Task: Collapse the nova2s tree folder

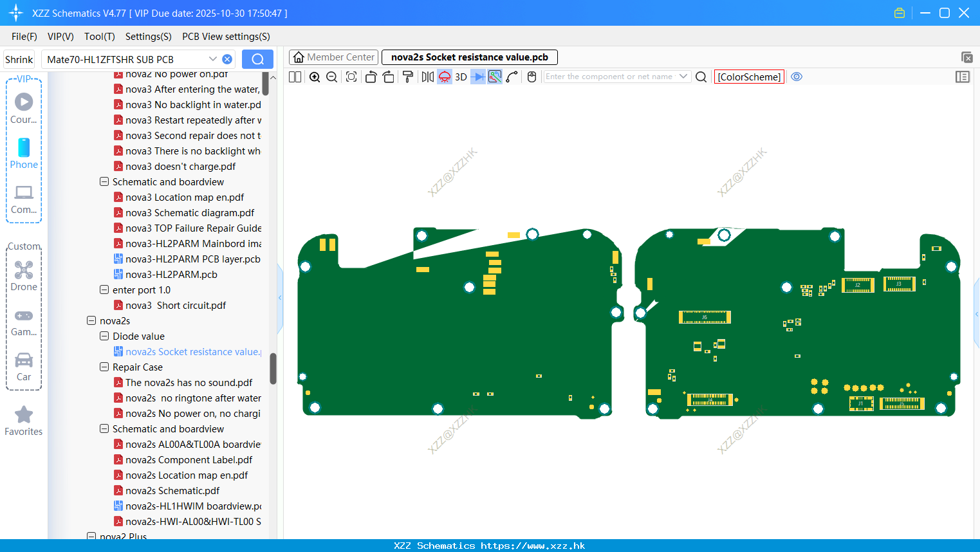Action: (91, 320)
